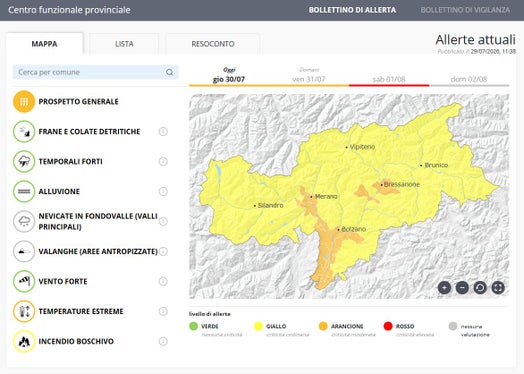
Task: Select the Vento Forte windsock icon
Action: point(24,281)
